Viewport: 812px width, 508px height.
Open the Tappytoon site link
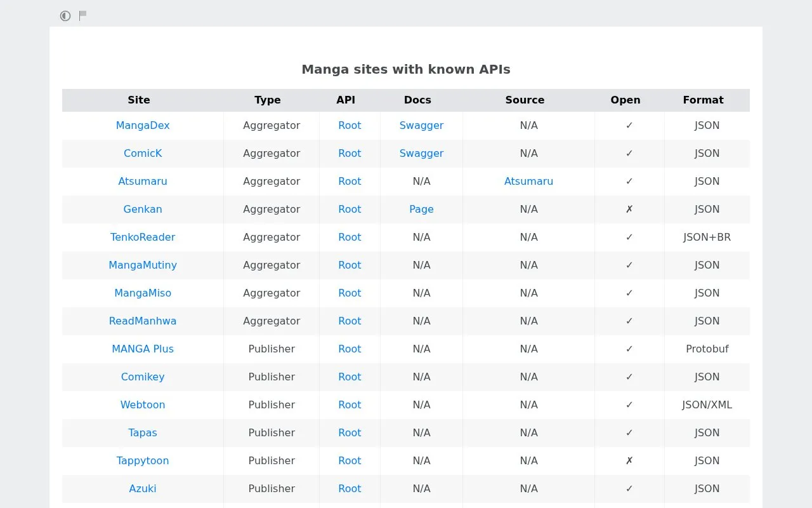143,461
